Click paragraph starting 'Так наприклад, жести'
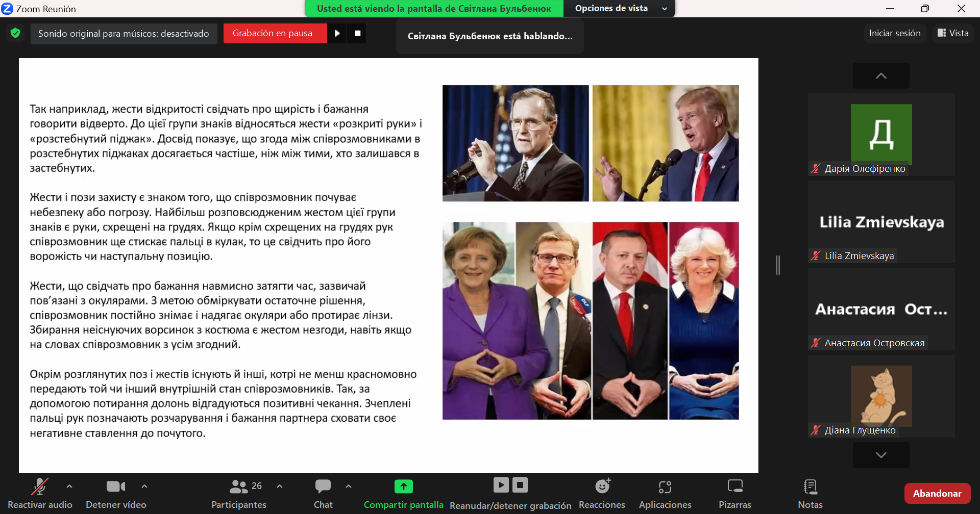The height and width of the screenshot is (514, 980). click(226, 138)
